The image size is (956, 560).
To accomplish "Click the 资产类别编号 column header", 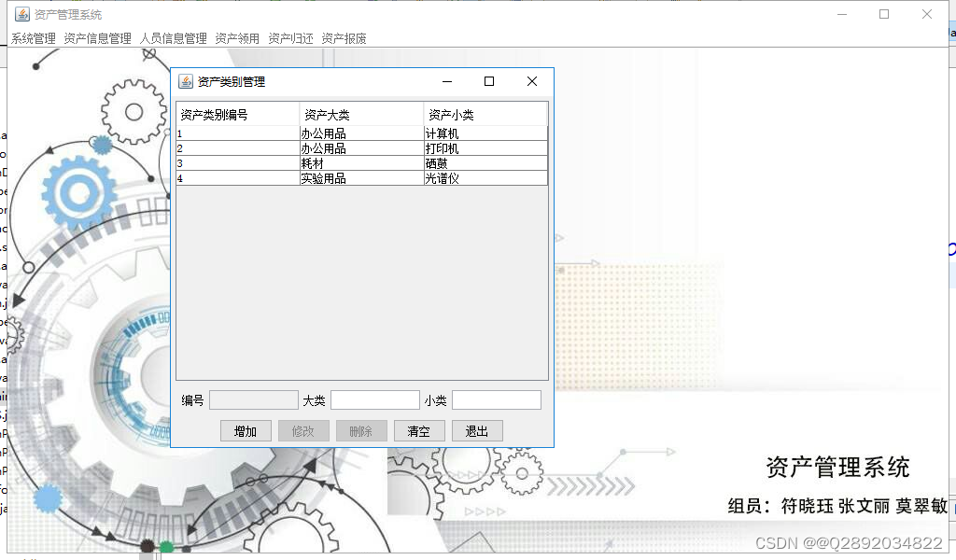I will click(238, 114).
